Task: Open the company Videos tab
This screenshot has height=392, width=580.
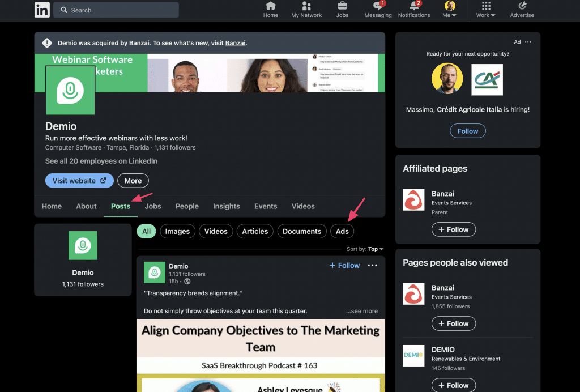Action: (303, 206)
